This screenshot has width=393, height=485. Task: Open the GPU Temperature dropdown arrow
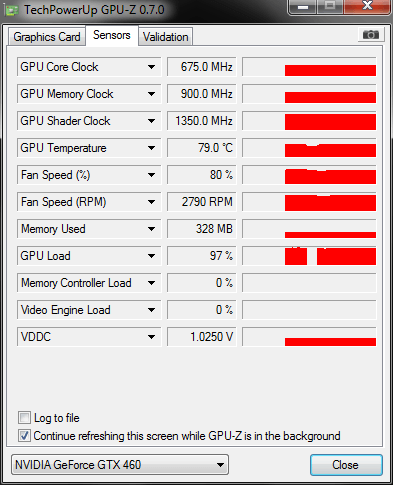coord(151,148)
